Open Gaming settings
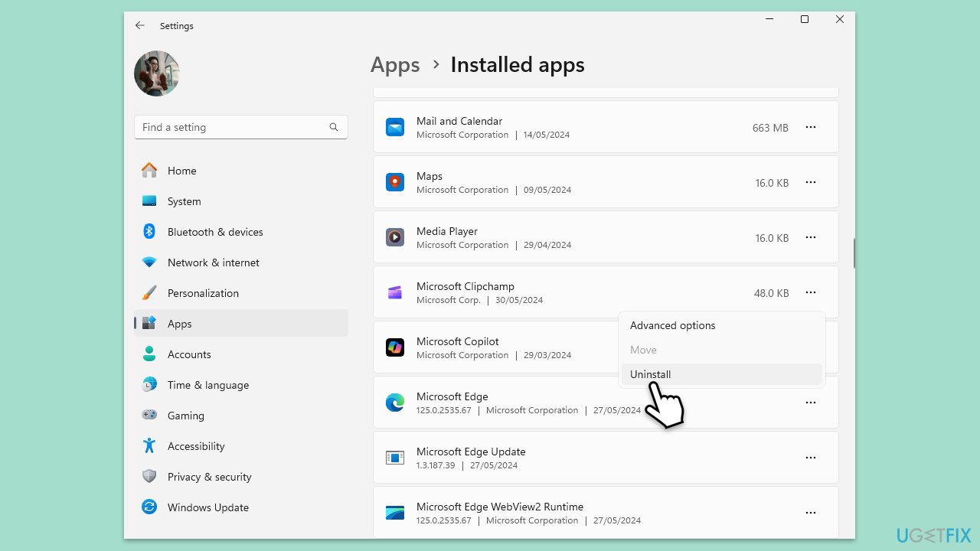 point(241,416)
